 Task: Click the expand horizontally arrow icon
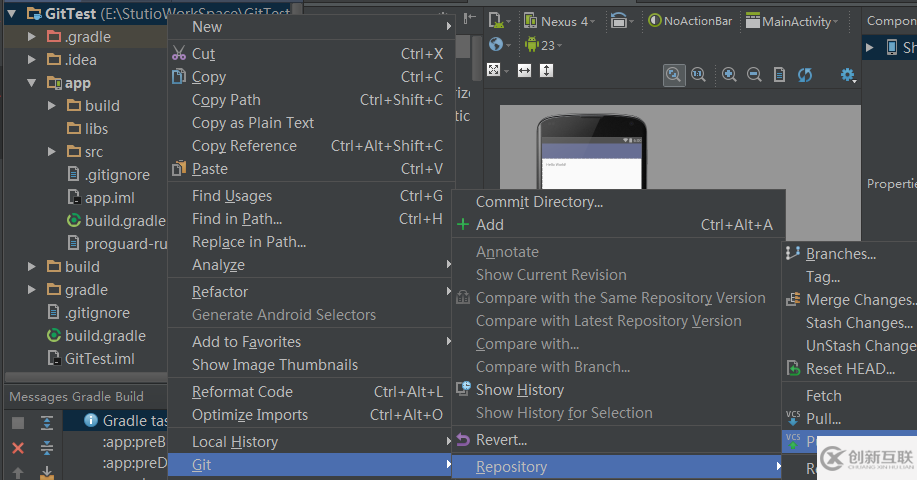tap(524, 70)
